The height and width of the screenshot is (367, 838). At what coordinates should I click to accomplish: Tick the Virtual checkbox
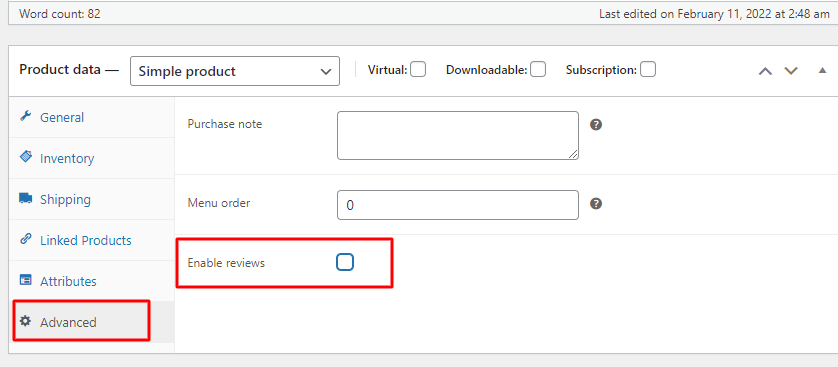(418, 69)
